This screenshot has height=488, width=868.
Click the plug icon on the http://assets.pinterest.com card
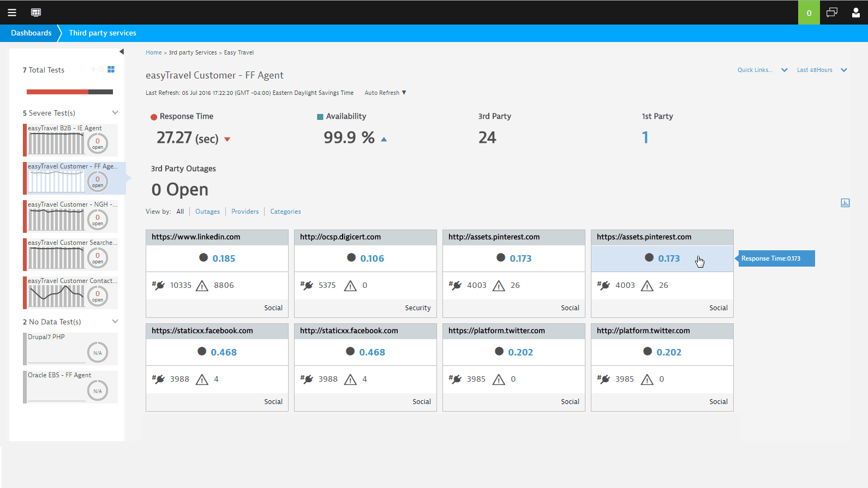click(x=455, y=285)
